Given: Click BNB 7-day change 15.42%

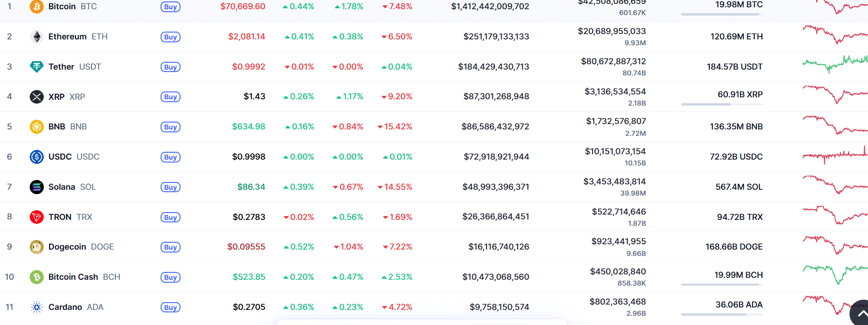Looking at the screenshot, I should point(395,126).
